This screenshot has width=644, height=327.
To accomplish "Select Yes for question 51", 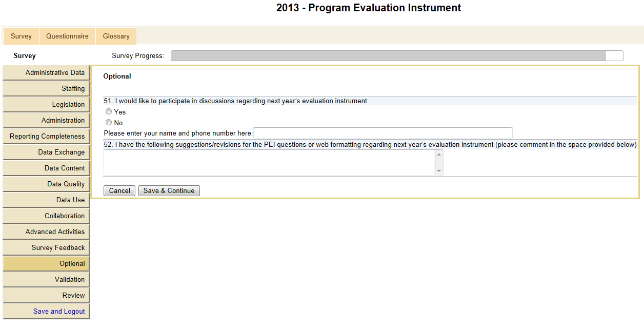I will point(108,112).
